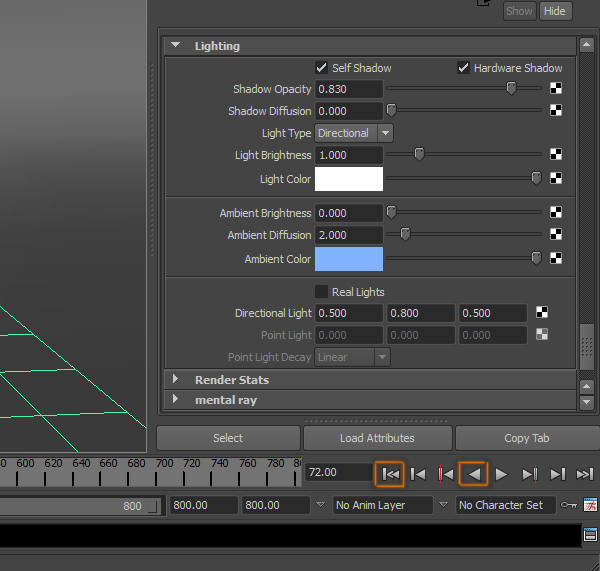600x571 pixels.
Task: Go to start of playback range
Action: pyautogui.click(x=391, y=474)
